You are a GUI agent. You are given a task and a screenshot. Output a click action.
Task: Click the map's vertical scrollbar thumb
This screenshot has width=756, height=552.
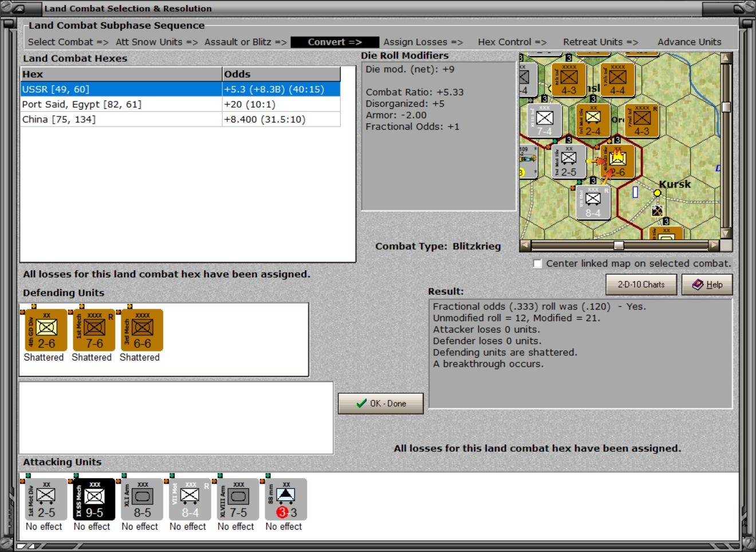click(x=726, y=107)
